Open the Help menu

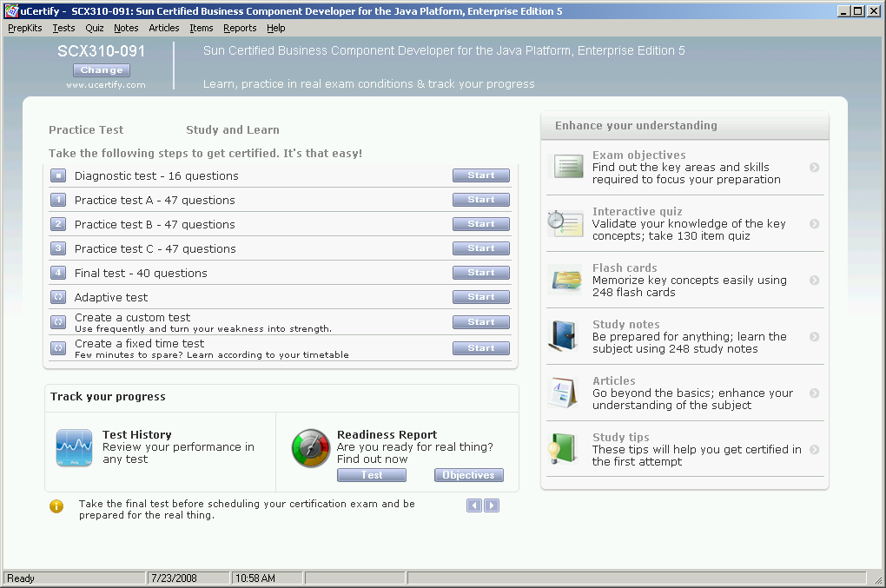[x=275, y=28]
